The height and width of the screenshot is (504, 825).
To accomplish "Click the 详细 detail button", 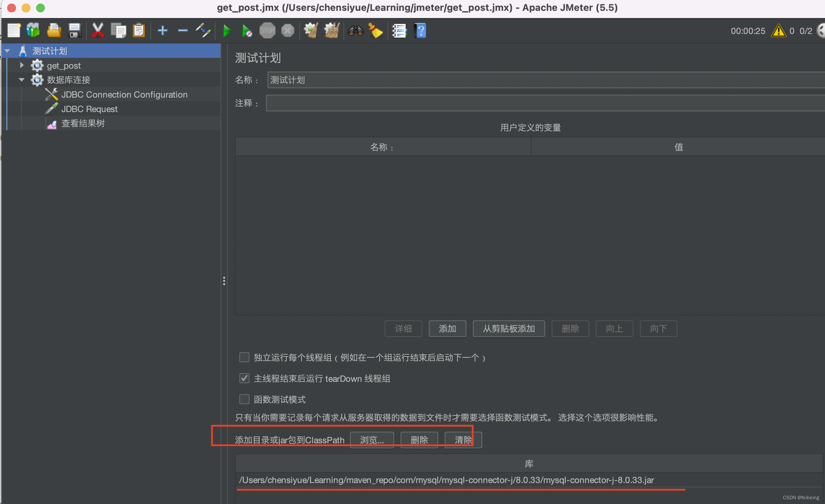I will click(x=403, y=329).
